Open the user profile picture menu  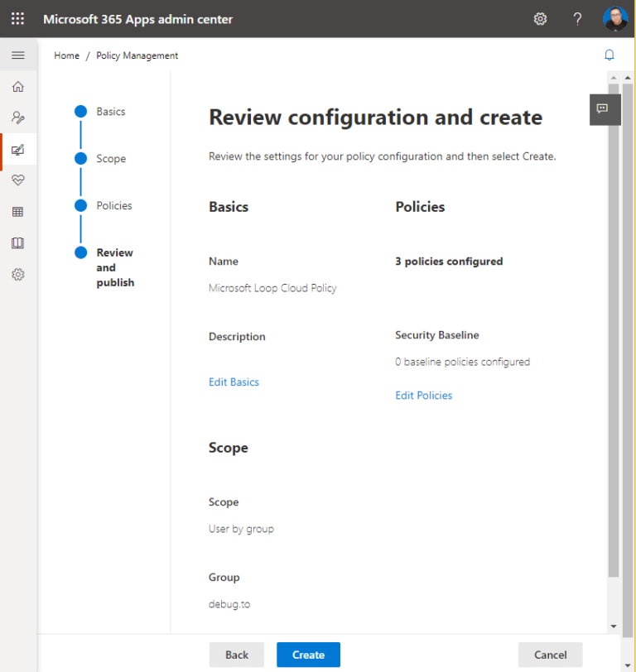click(x=615, y=18)
